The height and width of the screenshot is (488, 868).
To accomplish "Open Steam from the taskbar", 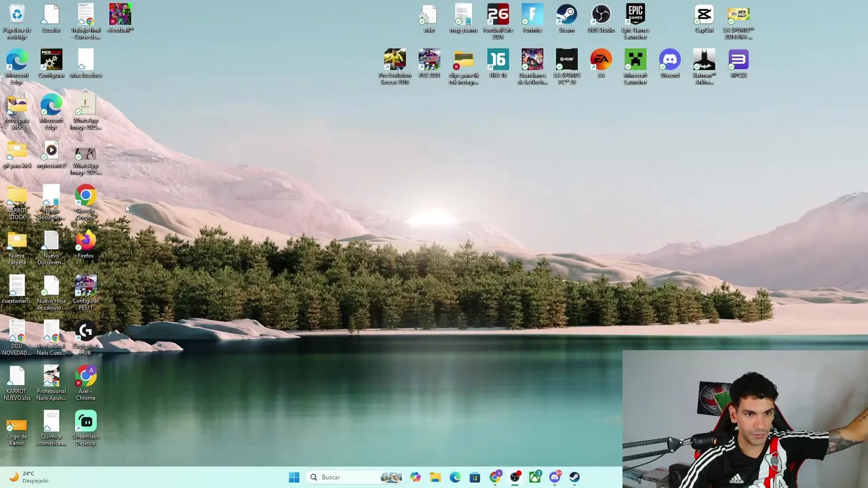I will tap(574, 477).
